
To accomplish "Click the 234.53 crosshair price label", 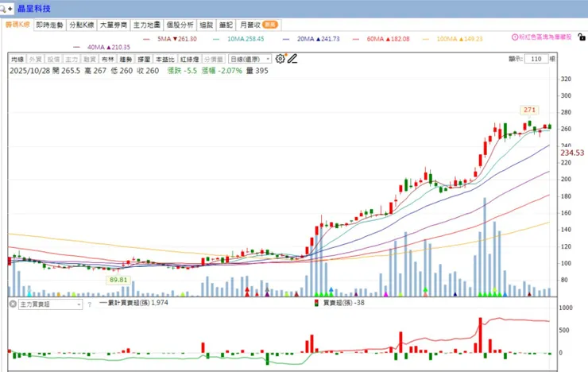I will coord(572,153).
